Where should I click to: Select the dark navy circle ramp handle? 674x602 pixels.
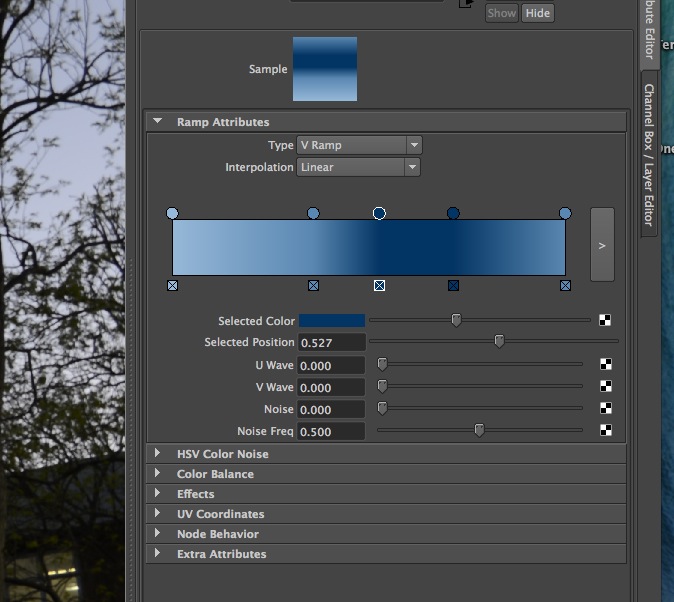pyautogui.click(x=453, y=214)
